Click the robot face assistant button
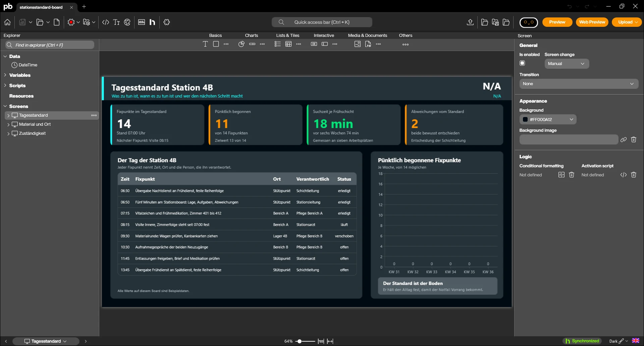This screenshot has width=644, height=346. [529, 22]
